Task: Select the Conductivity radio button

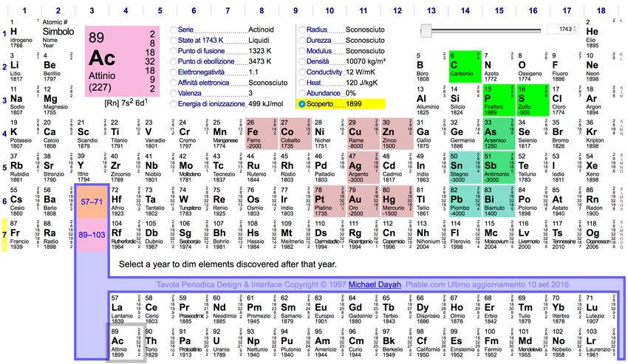Action: 302,72
